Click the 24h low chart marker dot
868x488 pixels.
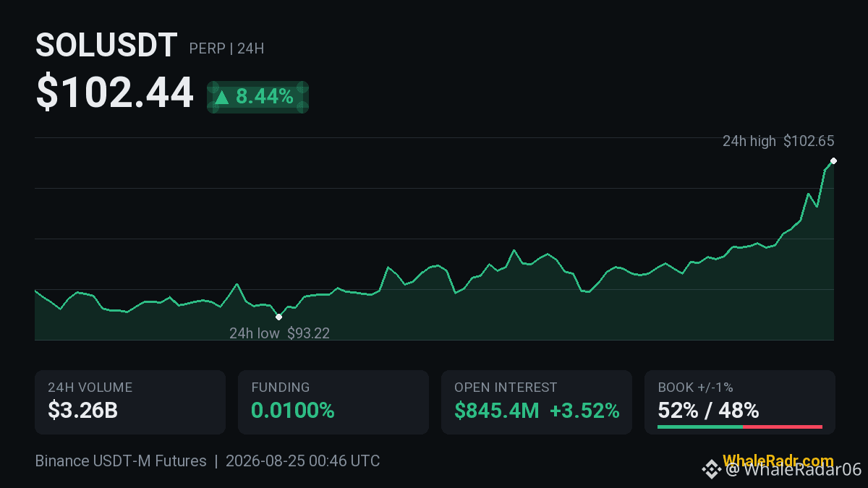(279, 317)
